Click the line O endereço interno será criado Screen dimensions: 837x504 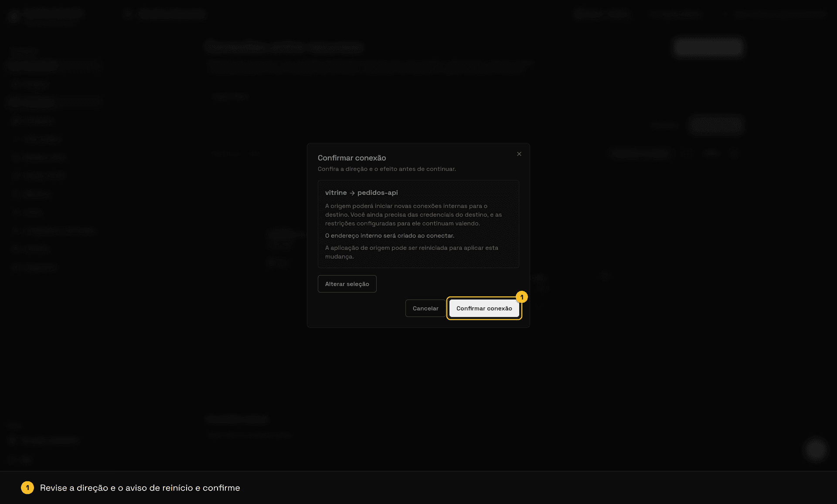(390, 235)
